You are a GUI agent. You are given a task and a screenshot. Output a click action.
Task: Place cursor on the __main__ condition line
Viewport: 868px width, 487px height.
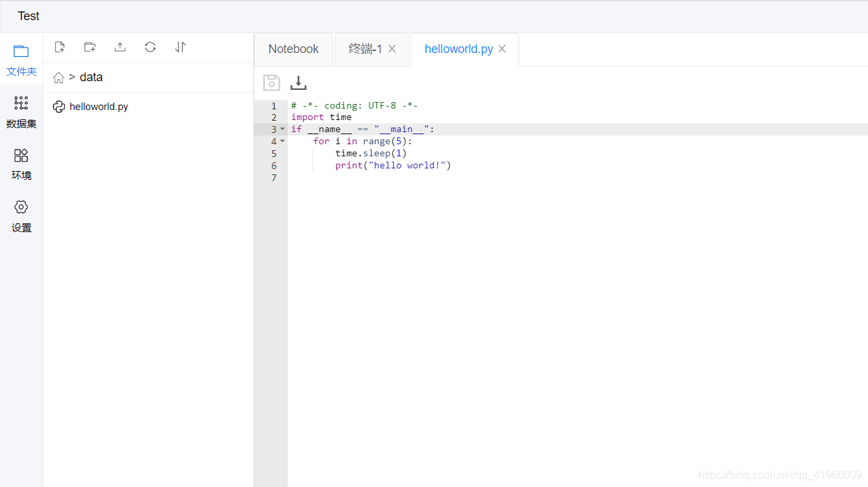(363, 129)
